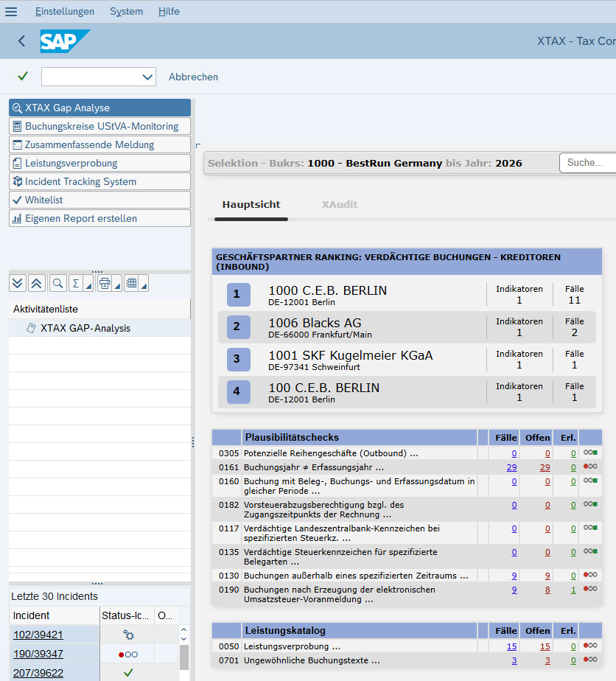
Task: Click the Incident column header
Action: tap(55, 615)
